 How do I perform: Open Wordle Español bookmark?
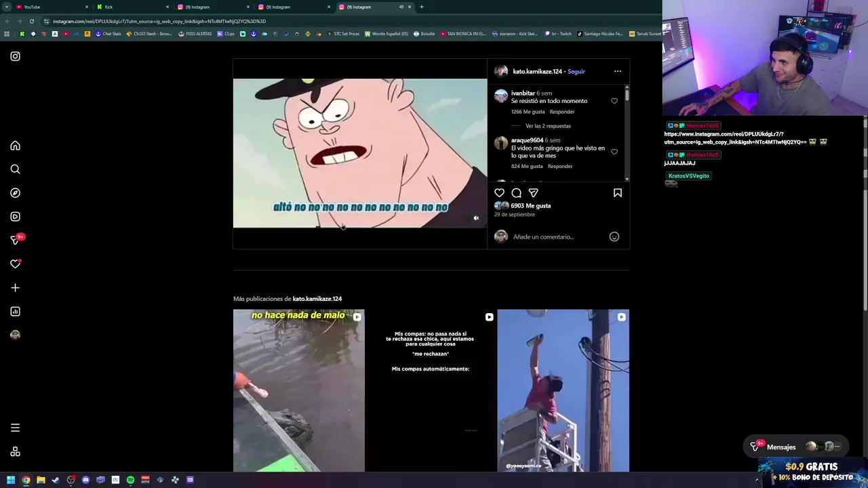coord(387,34)
